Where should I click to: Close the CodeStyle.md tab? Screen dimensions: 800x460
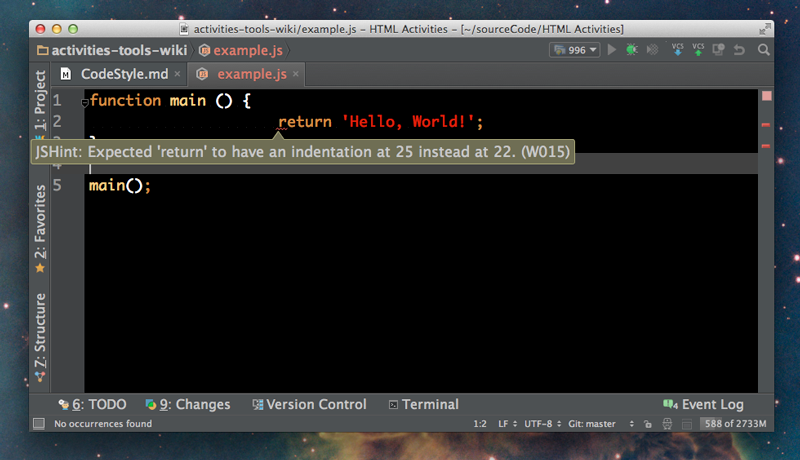[178, 74]
